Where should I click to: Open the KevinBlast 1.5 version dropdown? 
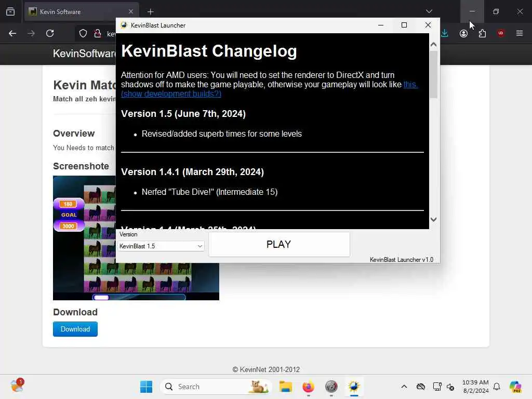[x=161, y=246]
